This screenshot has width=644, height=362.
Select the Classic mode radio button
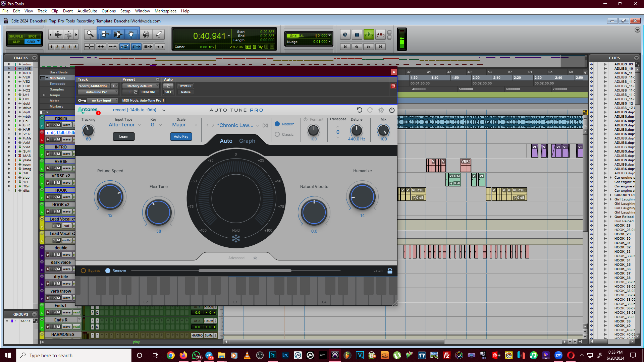pyautogui.click(x=277, y=134)
